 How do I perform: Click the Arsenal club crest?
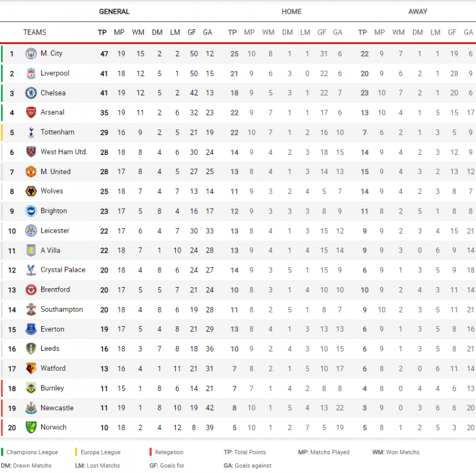tap(31, 112)
